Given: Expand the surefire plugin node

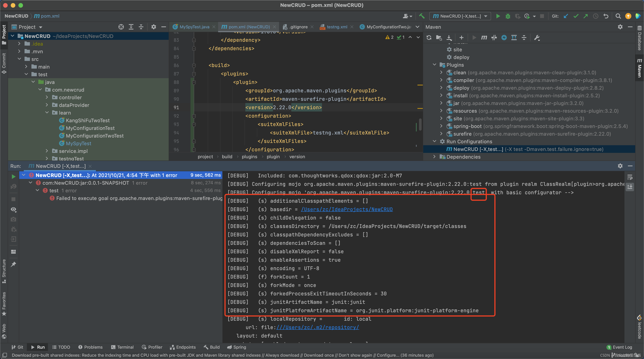Looking at the screenshot, I should coord(441,134).
